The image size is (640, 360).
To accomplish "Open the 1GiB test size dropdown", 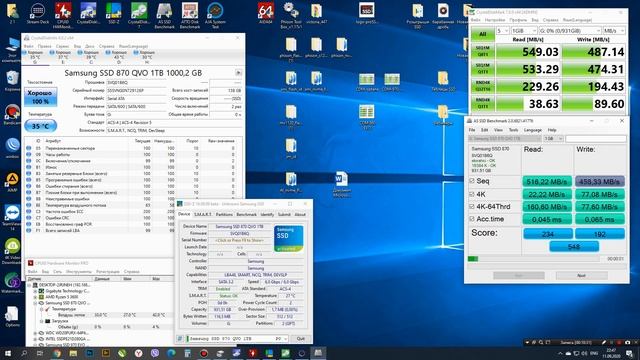I will click(x=524, y=31).
